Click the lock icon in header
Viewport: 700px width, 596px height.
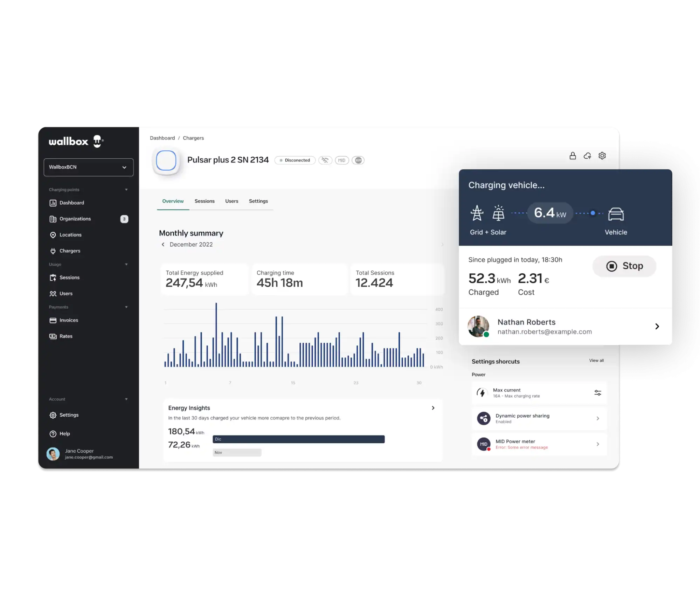[x=573, y=156]
